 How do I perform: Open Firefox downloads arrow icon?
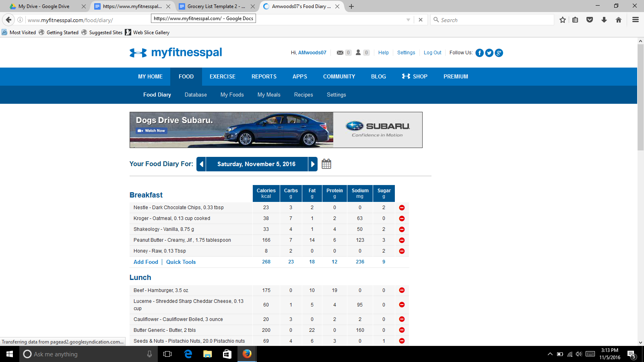click(604, 20)
